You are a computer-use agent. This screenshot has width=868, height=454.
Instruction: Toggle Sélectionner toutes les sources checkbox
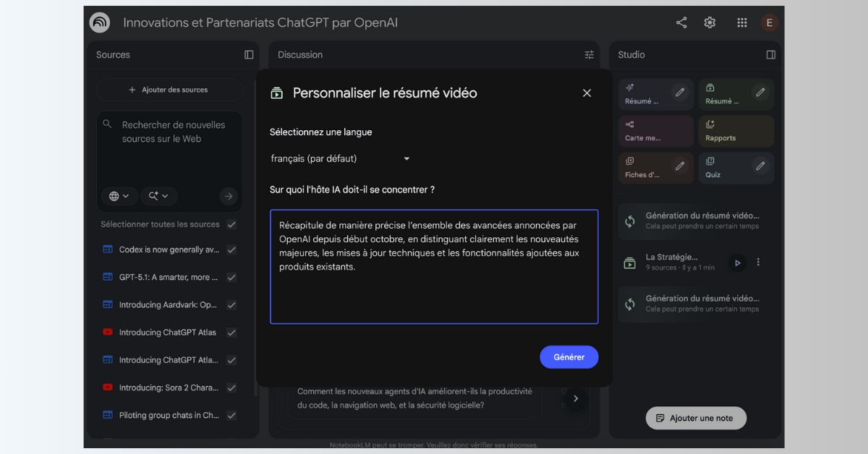pos(231,224)
